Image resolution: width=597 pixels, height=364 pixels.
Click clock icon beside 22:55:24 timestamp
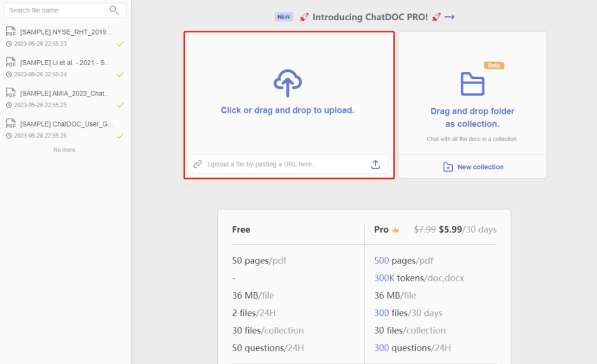point(9,74)
